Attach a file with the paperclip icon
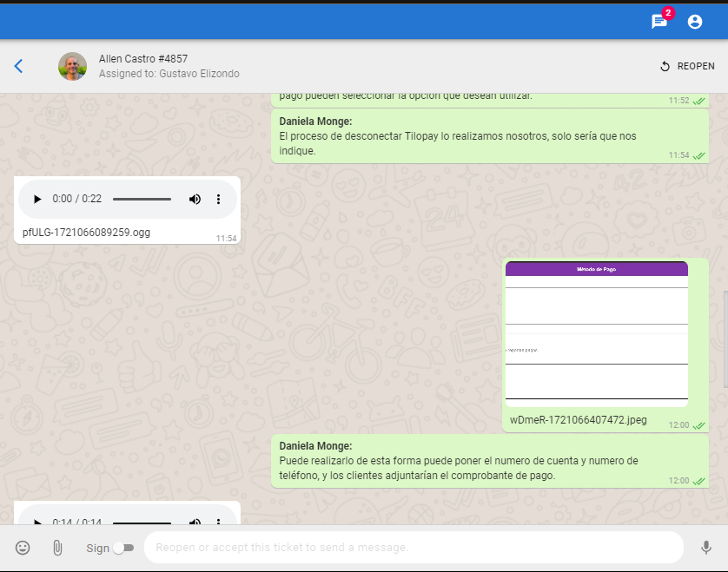The width and height of the screenshot is (728, 572). (57, 548)
